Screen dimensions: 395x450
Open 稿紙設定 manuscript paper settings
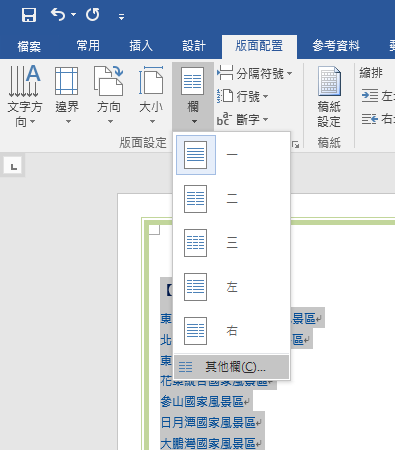pyautogui.click(x=329, y=96)
